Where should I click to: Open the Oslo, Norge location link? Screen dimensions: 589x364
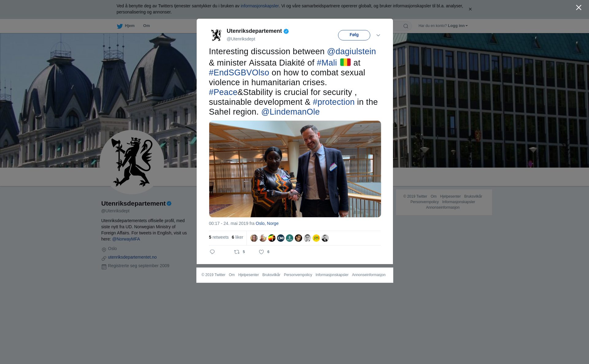[267, 223]
